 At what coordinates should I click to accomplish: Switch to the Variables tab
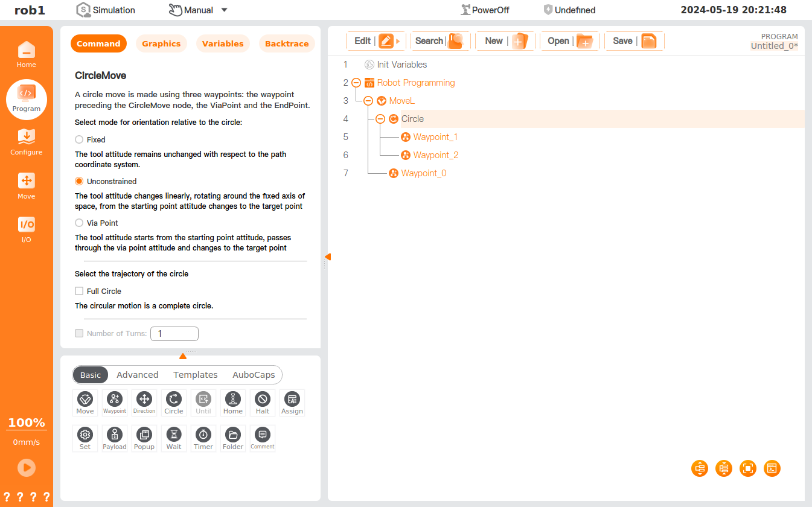(x=223, y=43)
